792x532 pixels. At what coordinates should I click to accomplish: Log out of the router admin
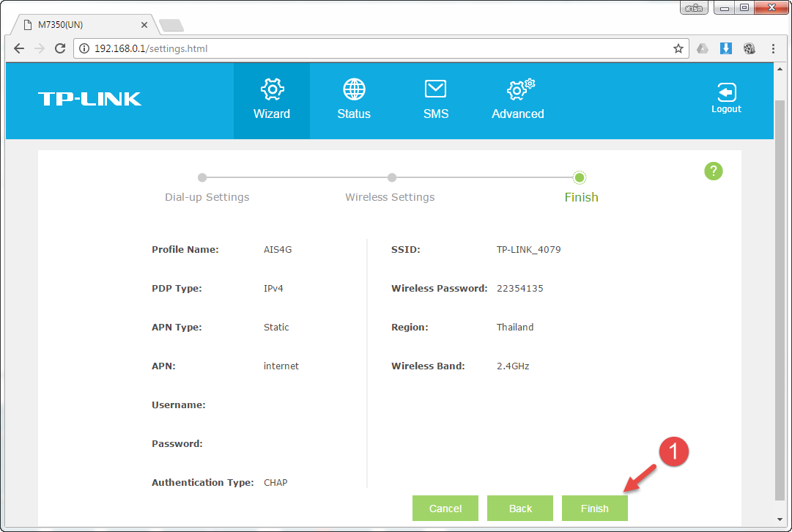coord(726,98)
